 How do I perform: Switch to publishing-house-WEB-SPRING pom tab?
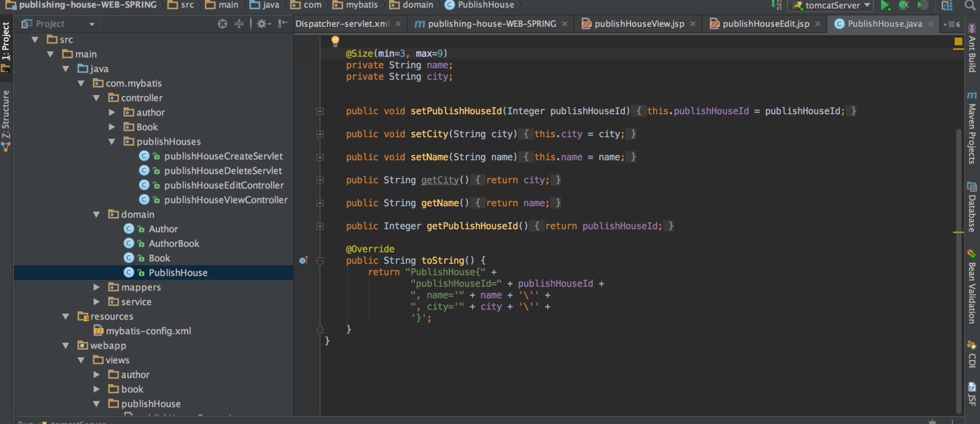(492, 24)
